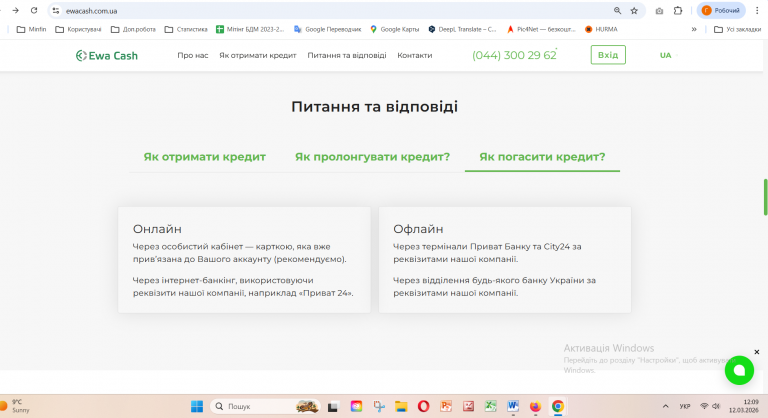Open the Мітинг БДМ 2023 spreadsheet bookmark
The image size is (768, 418).
tap(250, 29)
